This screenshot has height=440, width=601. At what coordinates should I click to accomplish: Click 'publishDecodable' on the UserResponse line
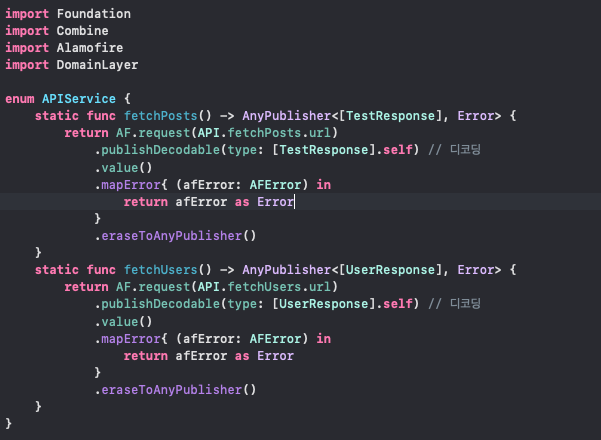point(161,304)
